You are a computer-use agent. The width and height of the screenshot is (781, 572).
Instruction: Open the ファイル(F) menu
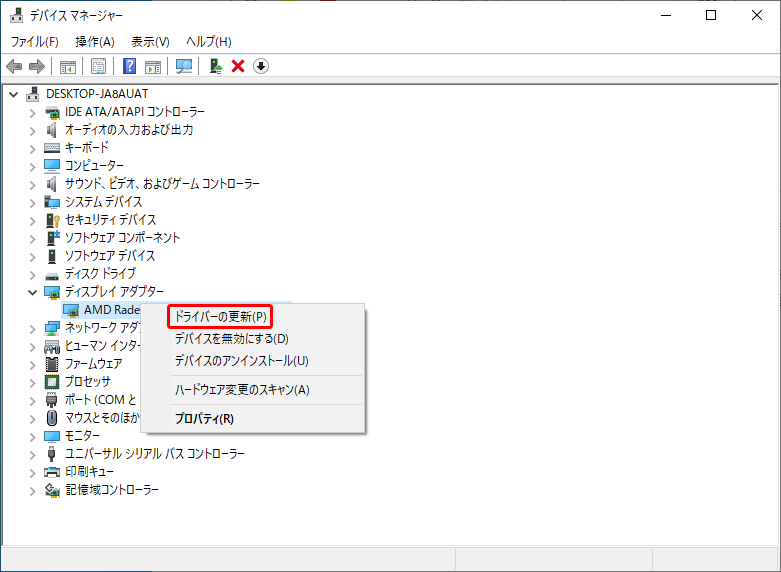(x=34, y=42)
